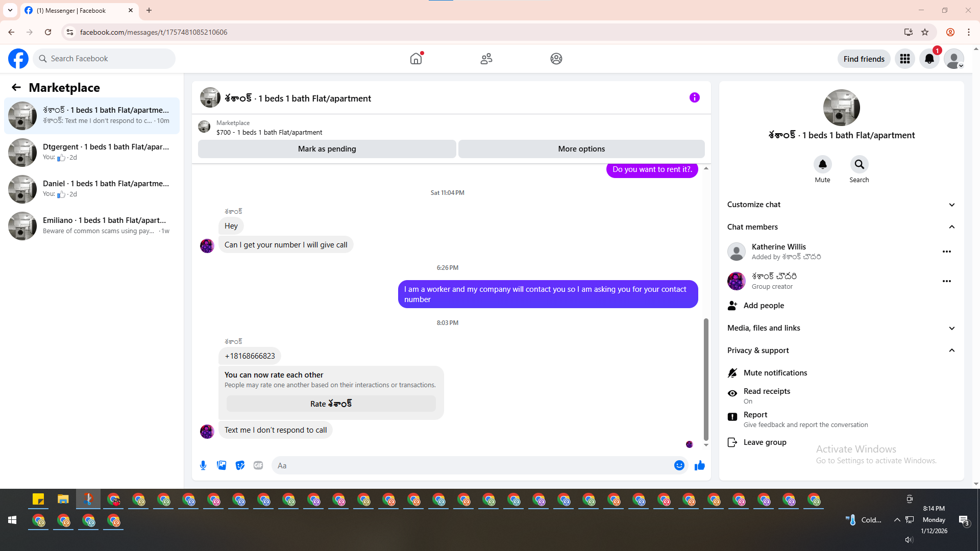
Task: Open the Facebook notifications bell
Action: (929, 59)
